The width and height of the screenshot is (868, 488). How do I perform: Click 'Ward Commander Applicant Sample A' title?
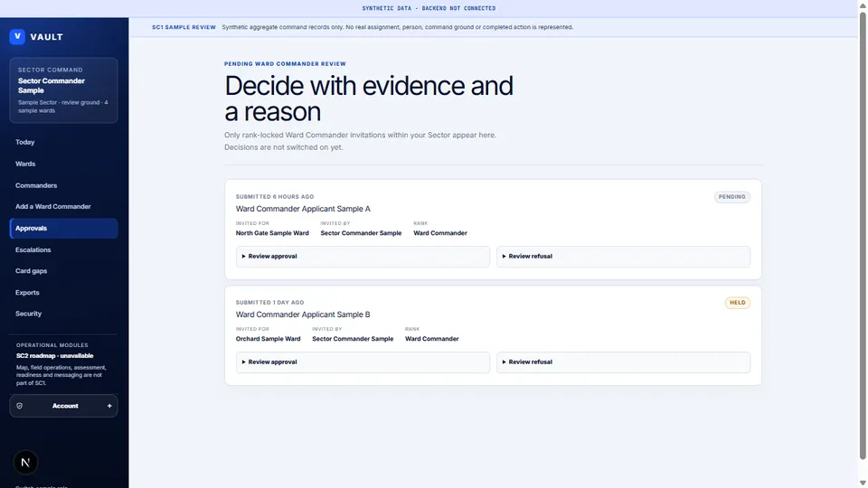coord(303,209)
